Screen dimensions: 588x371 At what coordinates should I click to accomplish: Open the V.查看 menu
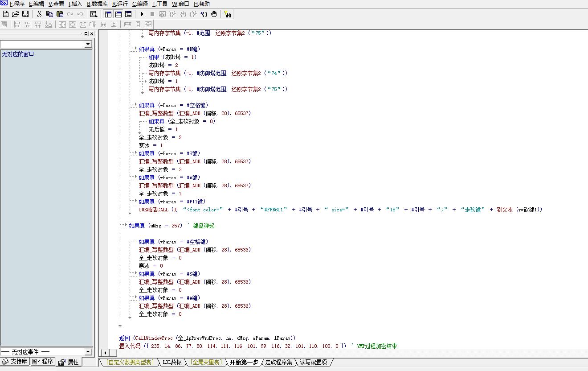pyautogui.click(x=56, y=4)
